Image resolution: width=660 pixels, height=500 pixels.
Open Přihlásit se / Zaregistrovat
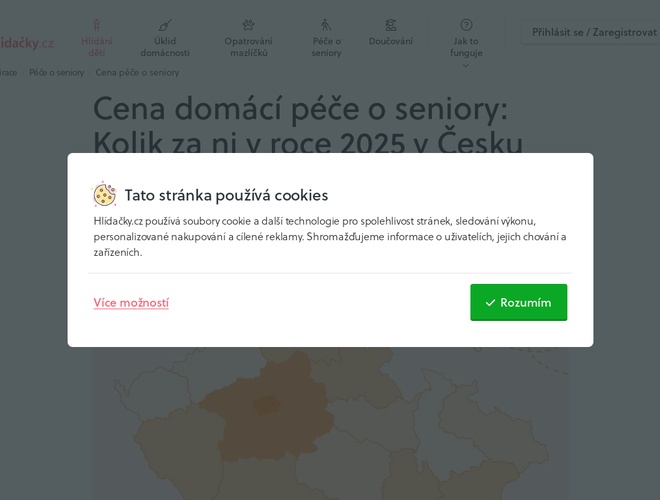pos(593,32)
